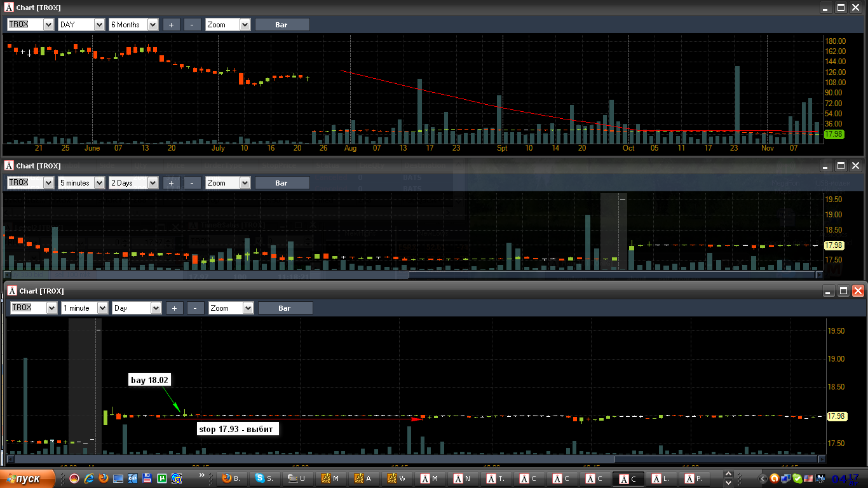Click the 19.00 axis label in 1 minute chart

[836, 359]
